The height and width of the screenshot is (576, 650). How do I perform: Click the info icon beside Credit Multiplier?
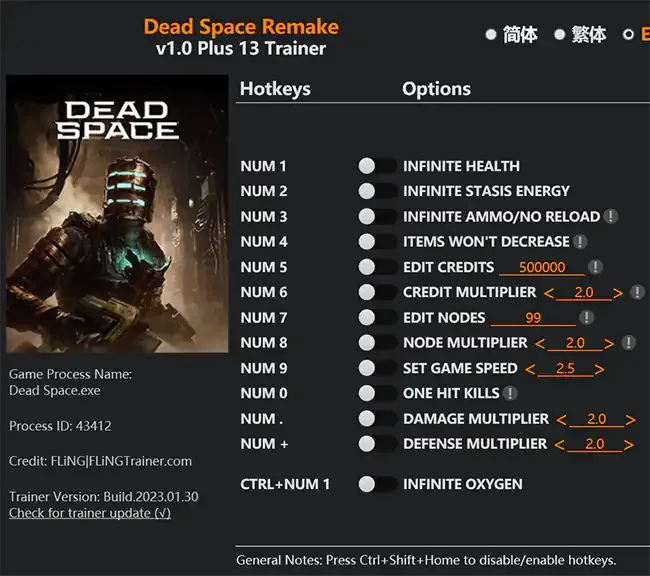pyautogui.click(x=637, y=292)
